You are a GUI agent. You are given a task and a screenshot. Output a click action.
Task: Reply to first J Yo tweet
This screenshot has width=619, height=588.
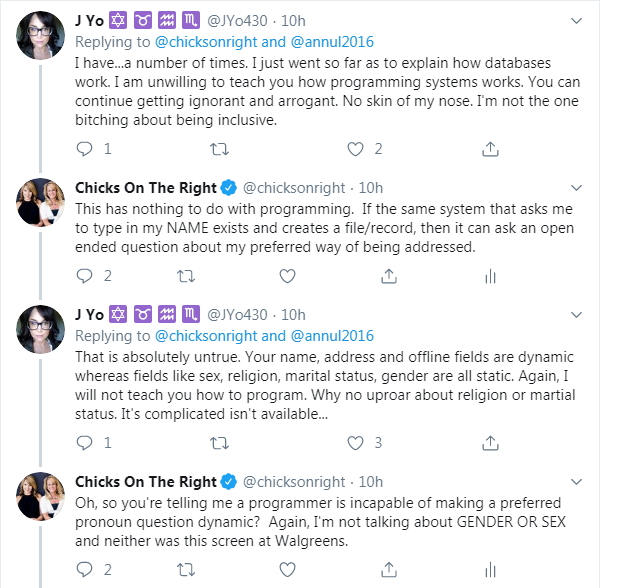pyautogui.click(x=85, y=149)
